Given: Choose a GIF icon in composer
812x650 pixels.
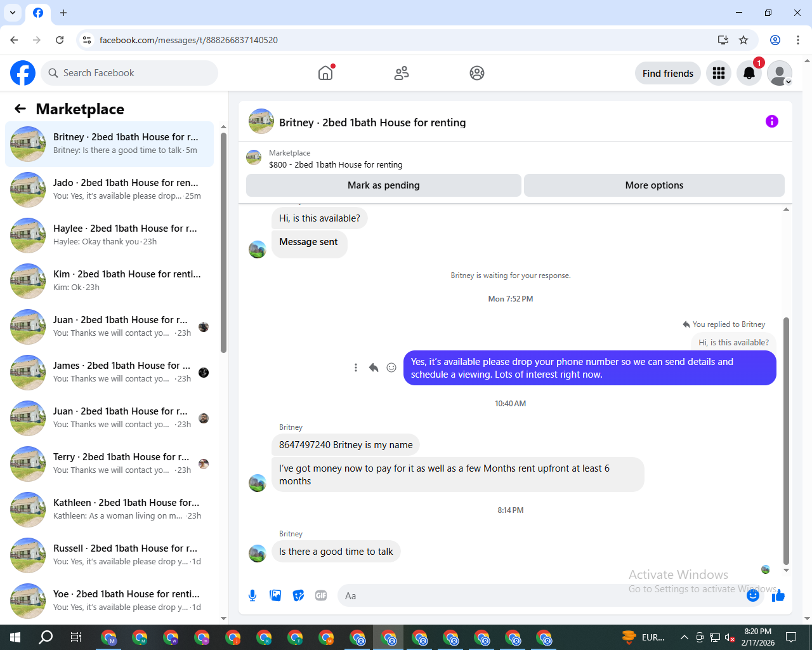Looking at the screenshot, I should click(x=321, y=595).
